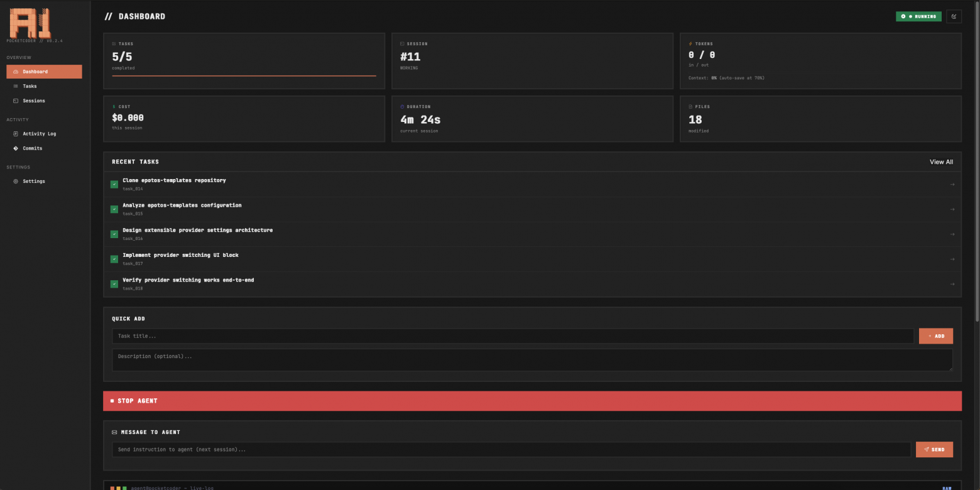Click the Commits sidebar icon

tap(16, 148)
